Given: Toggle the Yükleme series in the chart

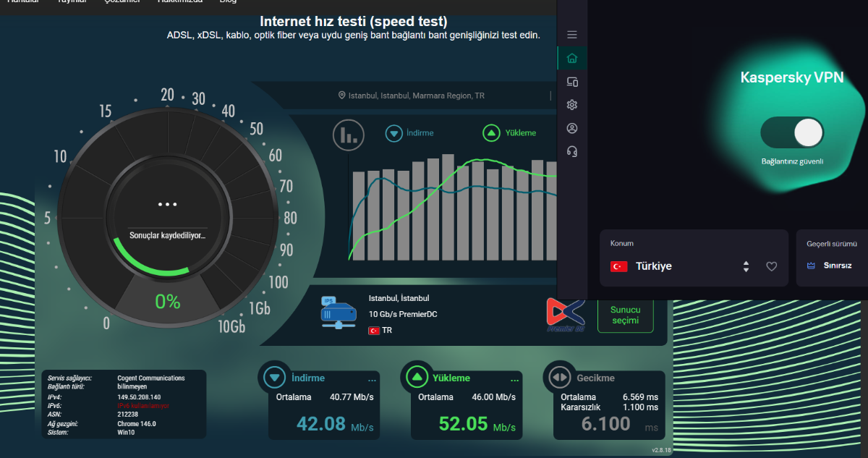Looking at the screenshot, I should pyautogui.click(x=509, y=133).
